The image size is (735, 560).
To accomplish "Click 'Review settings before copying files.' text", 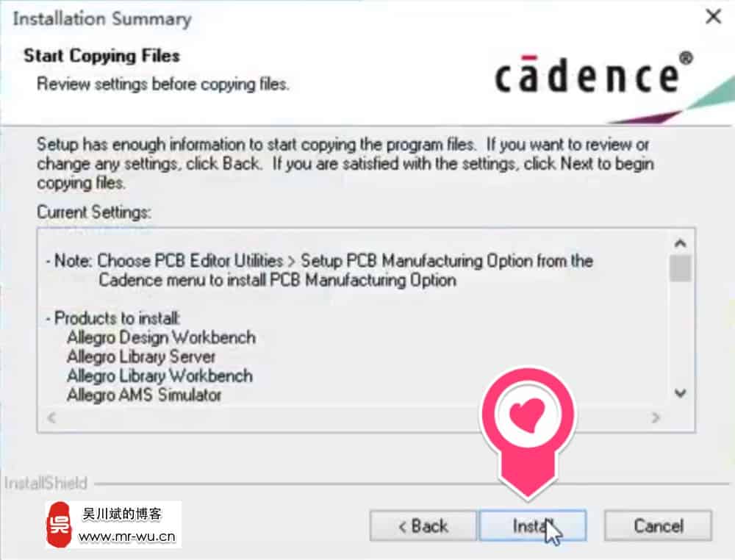I will (x=162, y=85).
